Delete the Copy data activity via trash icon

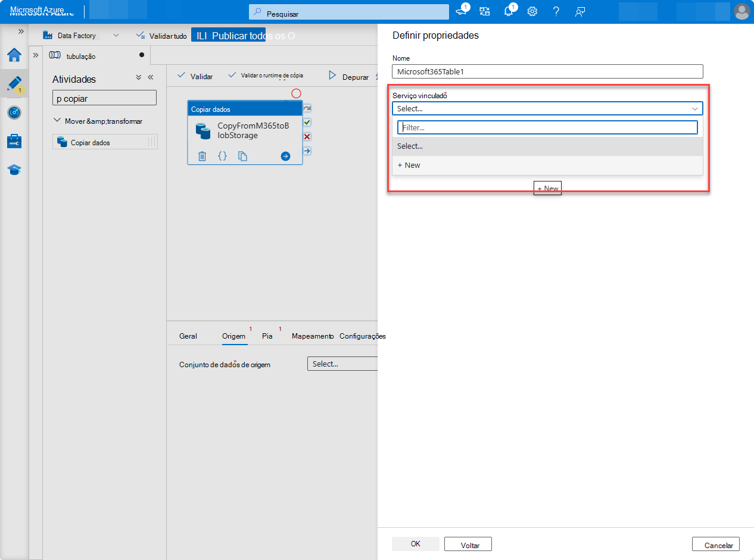pos(202,156)
